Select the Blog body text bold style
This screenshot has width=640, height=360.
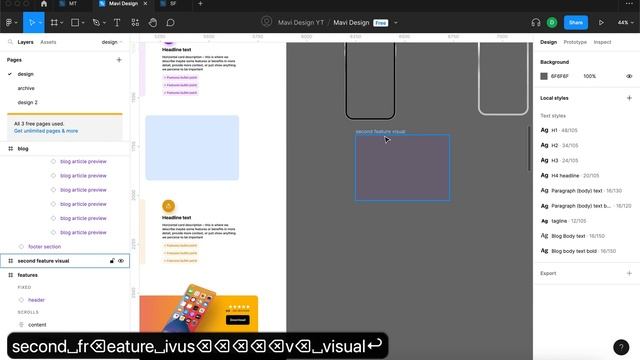578,251
